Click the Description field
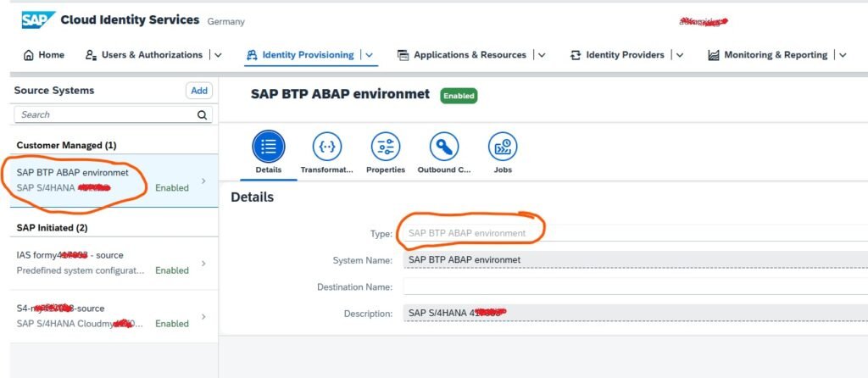868x378 pixels. 636,314
